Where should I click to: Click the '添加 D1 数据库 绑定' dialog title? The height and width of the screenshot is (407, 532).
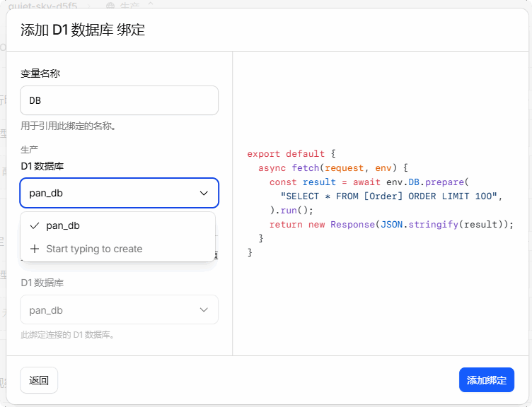(x=83, y=30)
